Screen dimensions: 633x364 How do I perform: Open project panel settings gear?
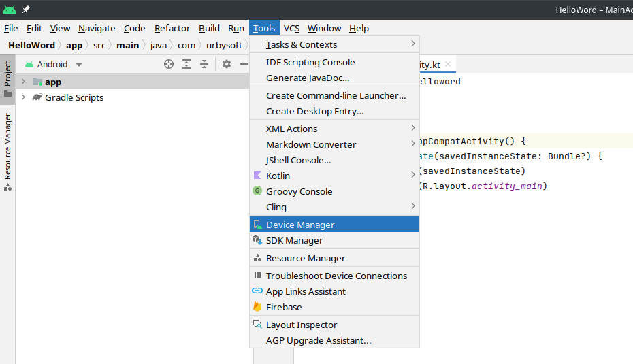(227, 64)
